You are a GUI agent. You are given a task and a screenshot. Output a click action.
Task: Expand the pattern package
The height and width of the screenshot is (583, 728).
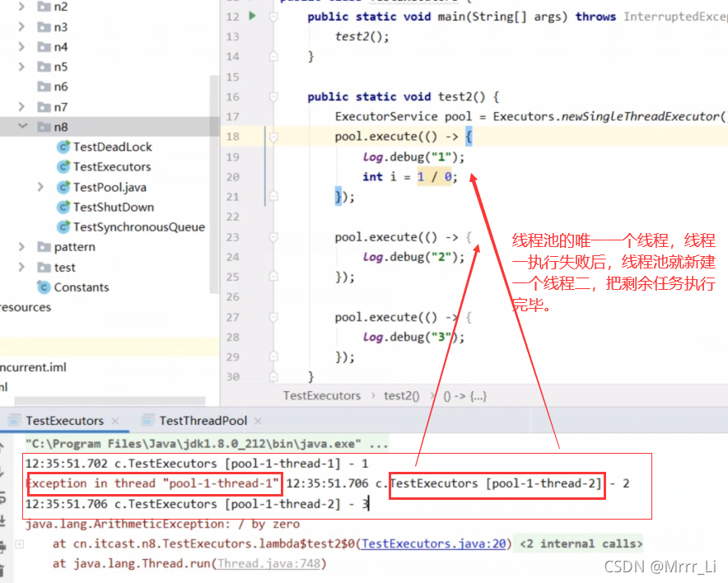coord(21,247)
